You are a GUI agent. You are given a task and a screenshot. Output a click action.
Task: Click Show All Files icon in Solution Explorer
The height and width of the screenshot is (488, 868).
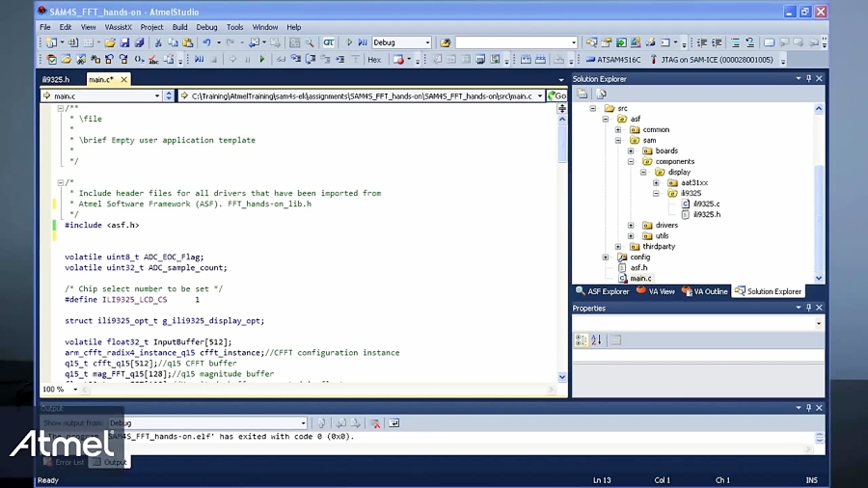601,95
